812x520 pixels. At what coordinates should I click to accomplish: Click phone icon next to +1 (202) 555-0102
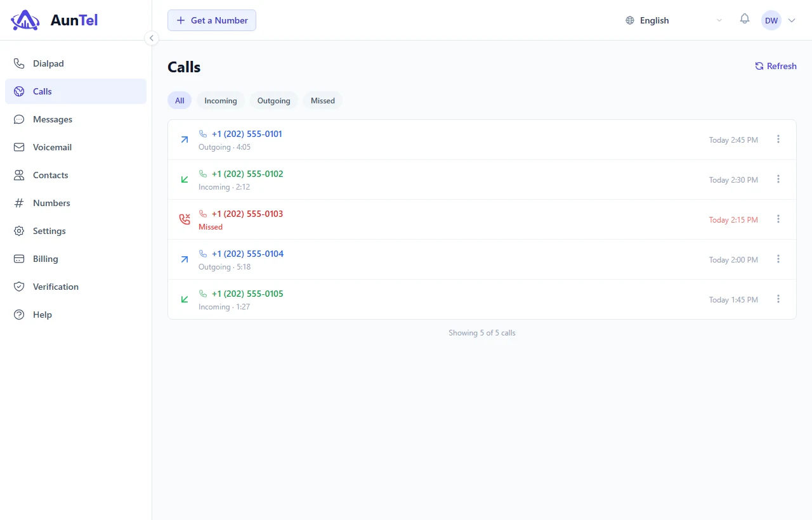(203, 174)
